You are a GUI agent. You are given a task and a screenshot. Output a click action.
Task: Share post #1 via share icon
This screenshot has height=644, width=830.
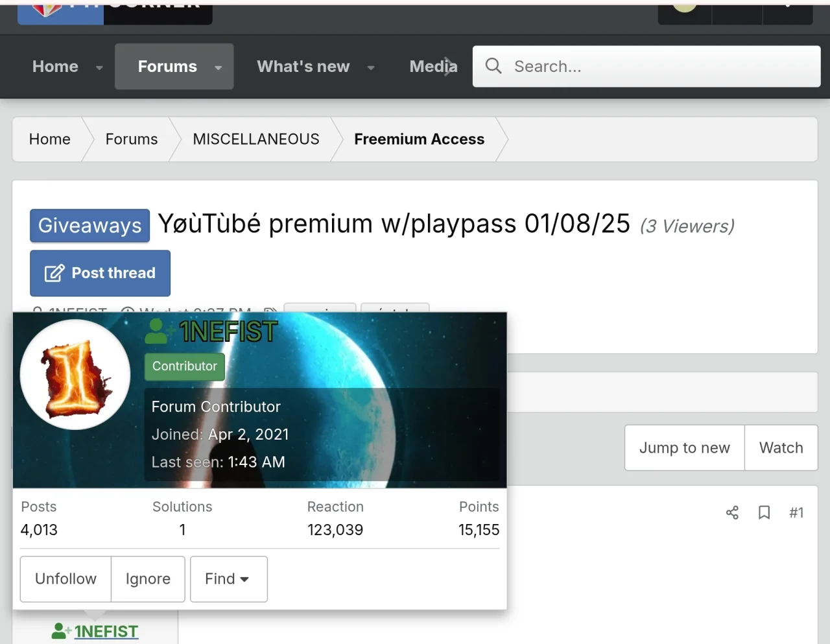tap(732, 513)
